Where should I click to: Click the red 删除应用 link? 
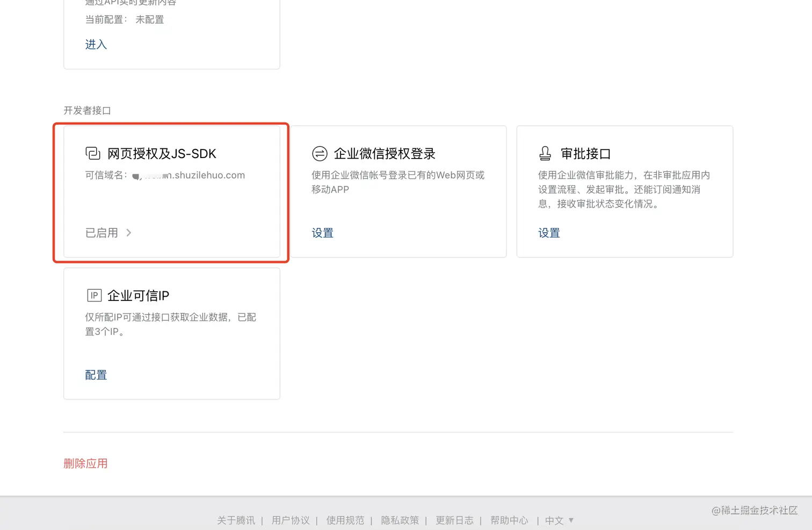(85, 463)
